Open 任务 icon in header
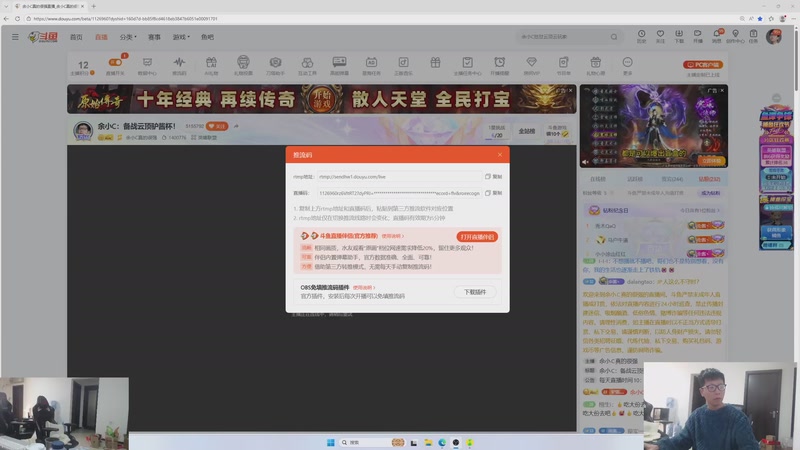The height and width of the screenshot is (450, 800). (754, 36)
